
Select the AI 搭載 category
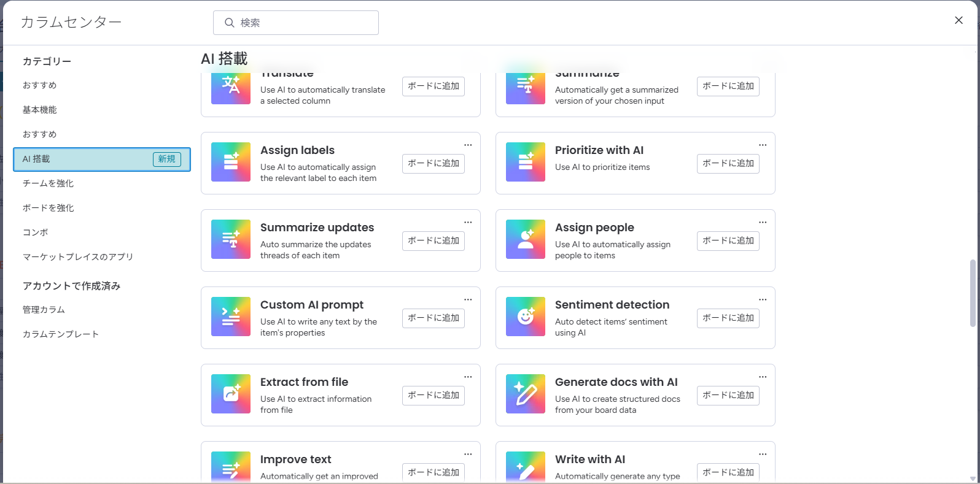102,159
